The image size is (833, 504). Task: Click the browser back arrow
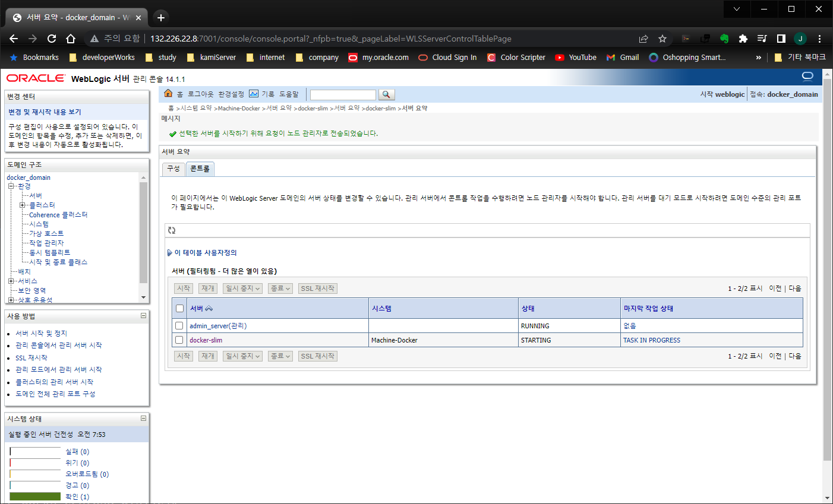click(14, 39)
